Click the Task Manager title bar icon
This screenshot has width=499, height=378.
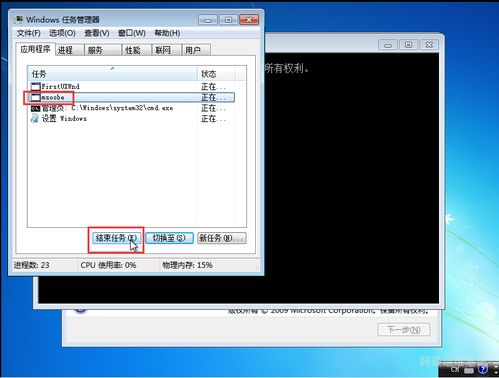(x=19, y=20)
